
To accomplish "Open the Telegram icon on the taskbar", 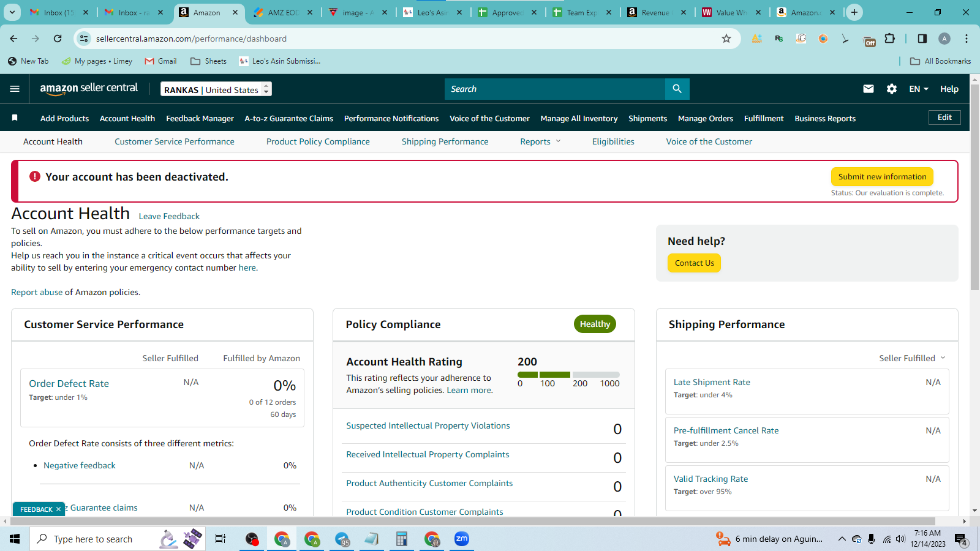I will [342, 539].
